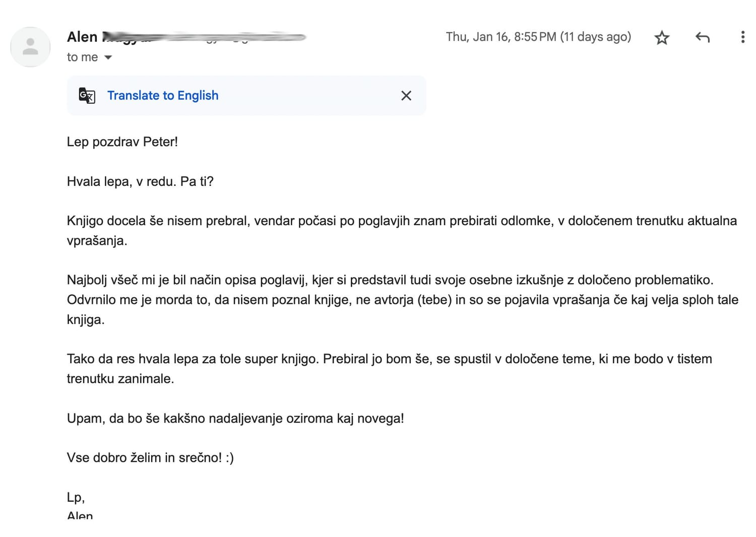Click the sender name Alen
Viewport: 756px width, 537px height.
point(82,37)
